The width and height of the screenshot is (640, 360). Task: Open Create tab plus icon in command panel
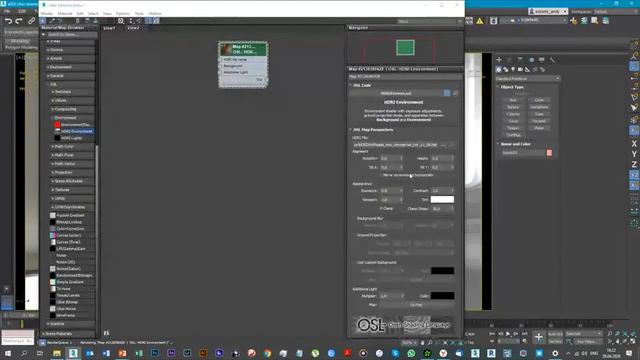[x=499, y=60]
